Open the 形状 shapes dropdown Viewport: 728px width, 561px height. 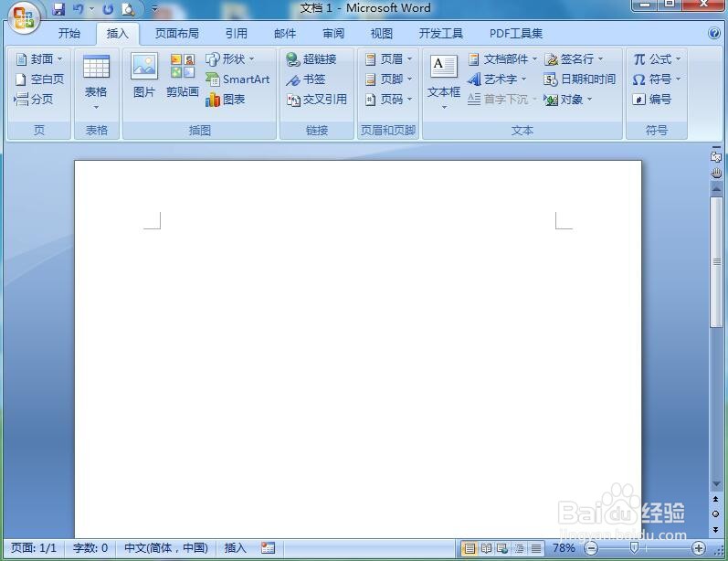tap(230, 59)
